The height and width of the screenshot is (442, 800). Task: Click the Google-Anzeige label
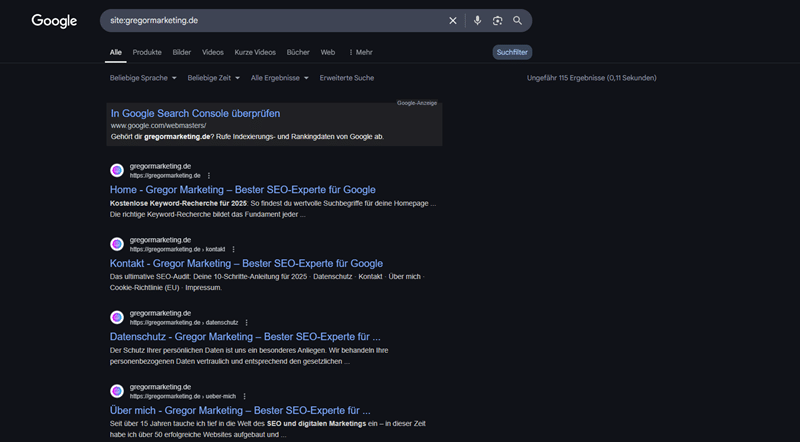[417, 103]
